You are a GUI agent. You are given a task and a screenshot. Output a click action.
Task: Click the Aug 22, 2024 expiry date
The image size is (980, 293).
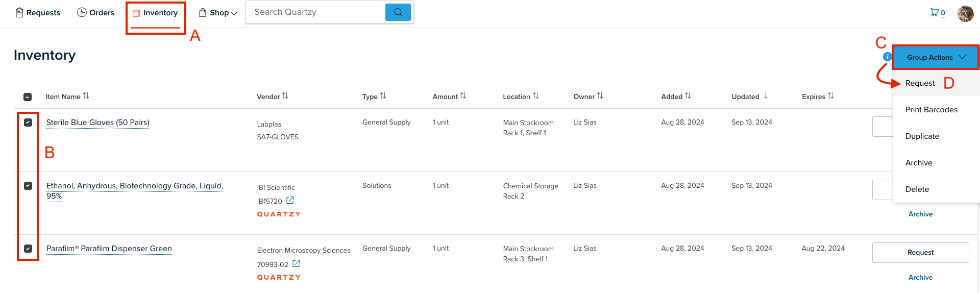pyautogui.click(x=823, y=249)
